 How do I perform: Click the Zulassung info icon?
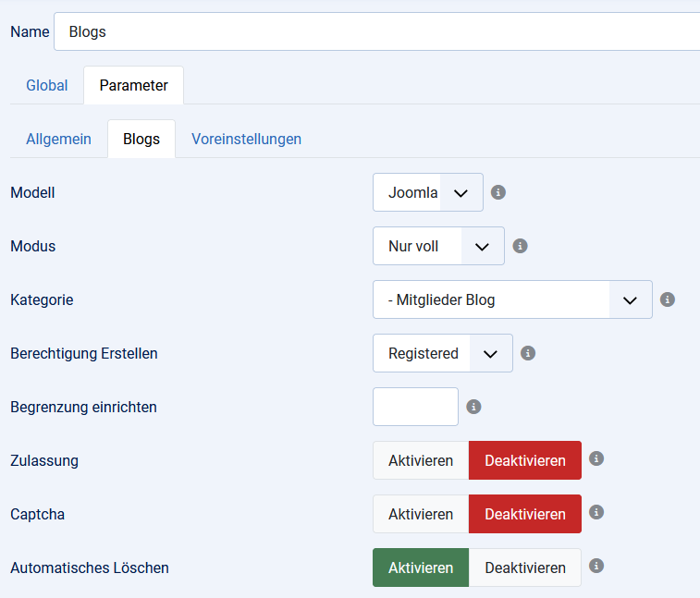[x=596, y=458]
